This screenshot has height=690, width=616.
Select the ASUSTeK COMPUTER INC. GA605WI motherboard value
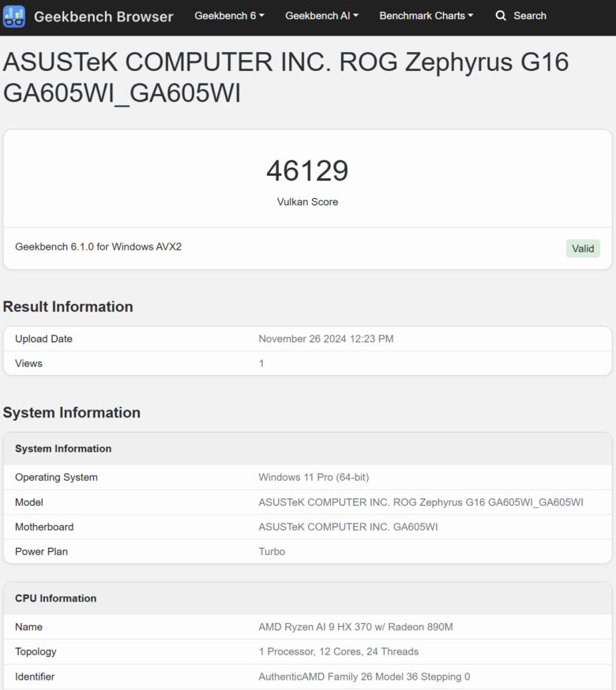point(347,527)
